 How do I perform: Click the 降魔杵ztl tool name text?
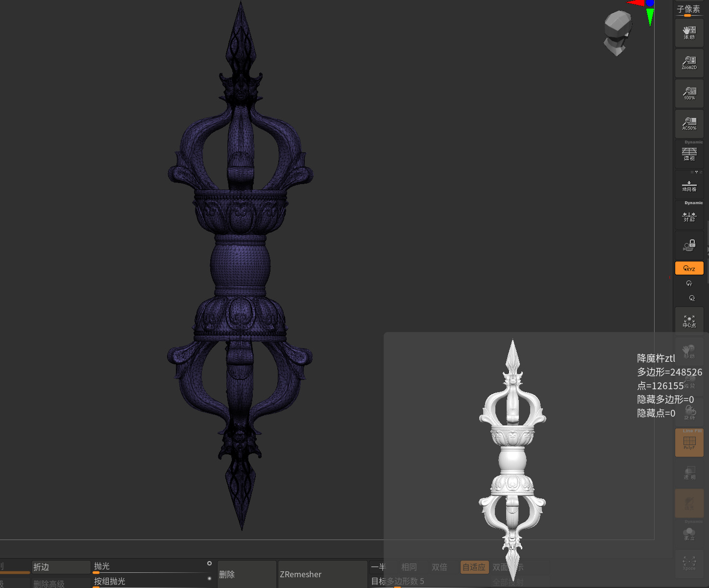[x=656, y=358]
